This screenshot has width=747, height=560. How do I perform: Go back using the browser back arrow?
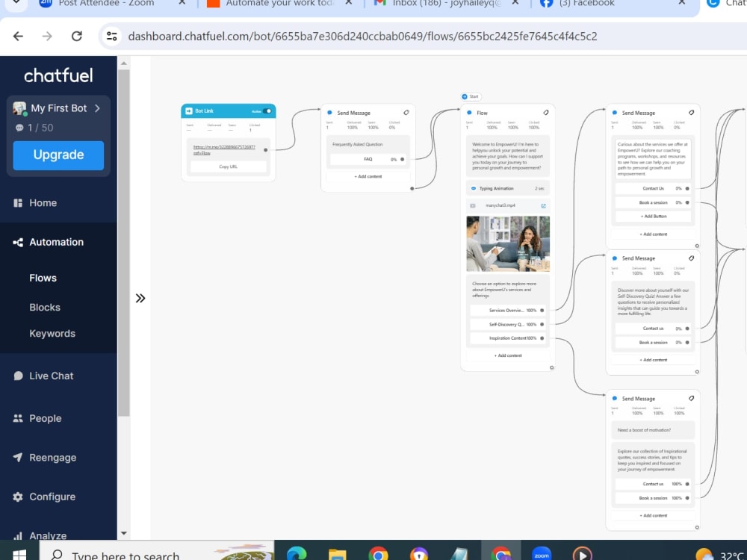(18, 36)
